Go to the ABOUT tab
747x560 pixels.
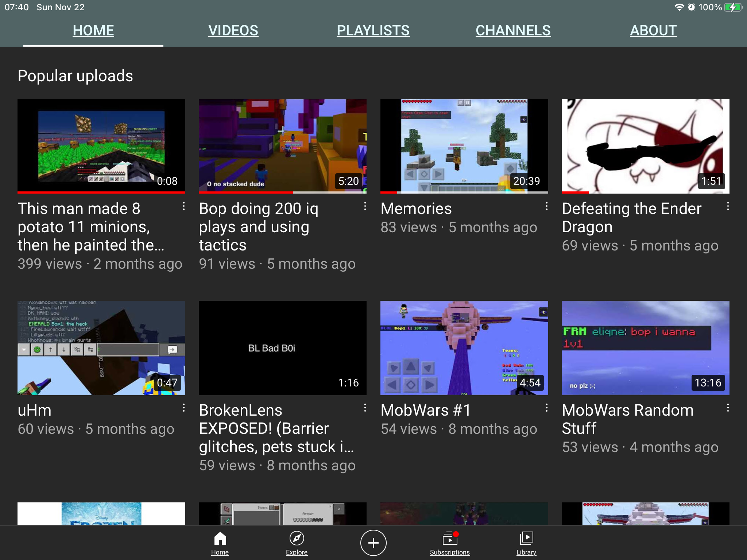(653, 30)
